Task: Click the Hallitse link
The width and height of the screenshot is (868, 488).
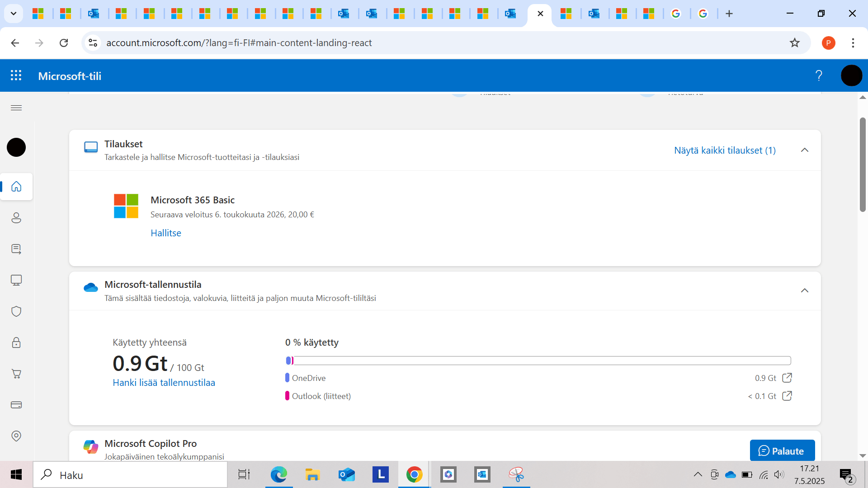Action: (x=166, y=233)
